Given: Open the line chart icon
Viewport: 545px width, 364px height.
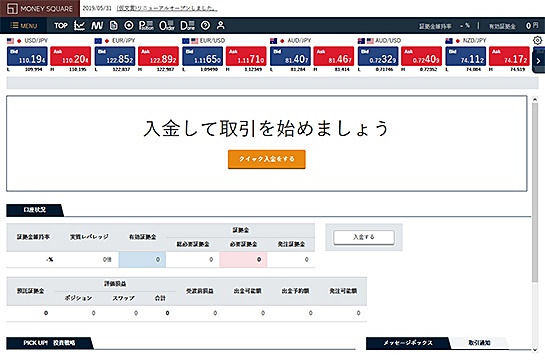Looking at the screenshot, I should tap(79, 25).
